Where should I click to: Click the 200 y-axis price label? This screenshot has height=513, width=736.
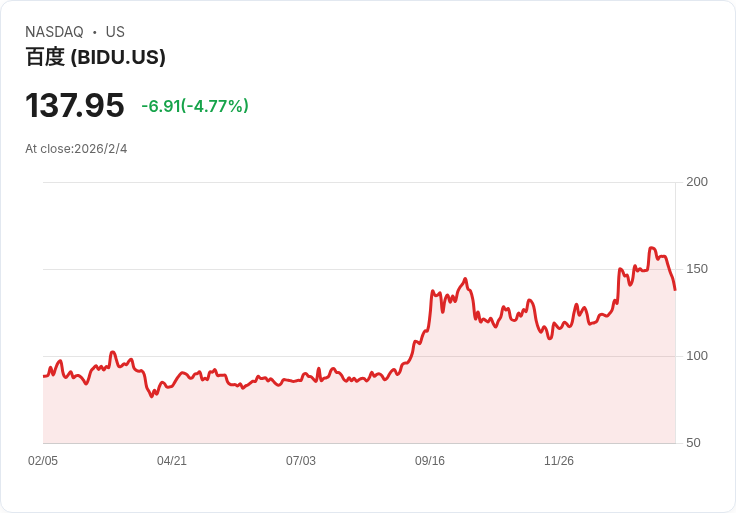point(697,182)
